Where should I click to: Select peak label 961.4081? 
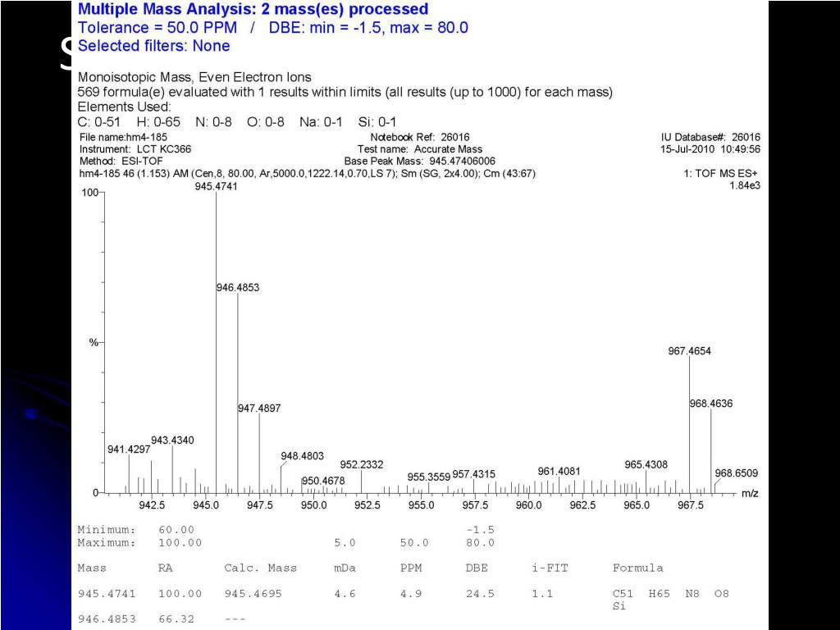point(559,472)
